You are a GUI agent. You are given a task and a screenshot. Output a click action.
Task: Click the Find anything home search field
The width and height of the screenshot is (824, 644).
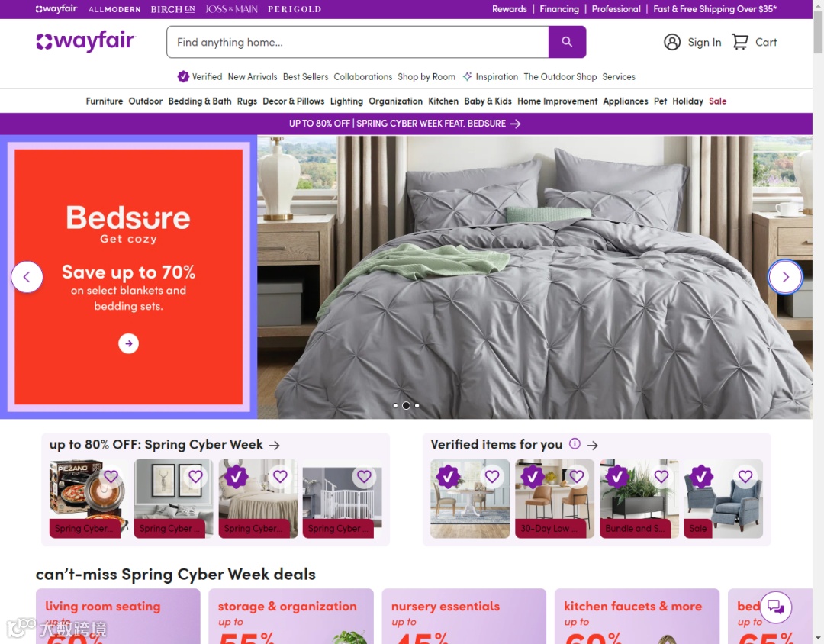pos(357,42)
